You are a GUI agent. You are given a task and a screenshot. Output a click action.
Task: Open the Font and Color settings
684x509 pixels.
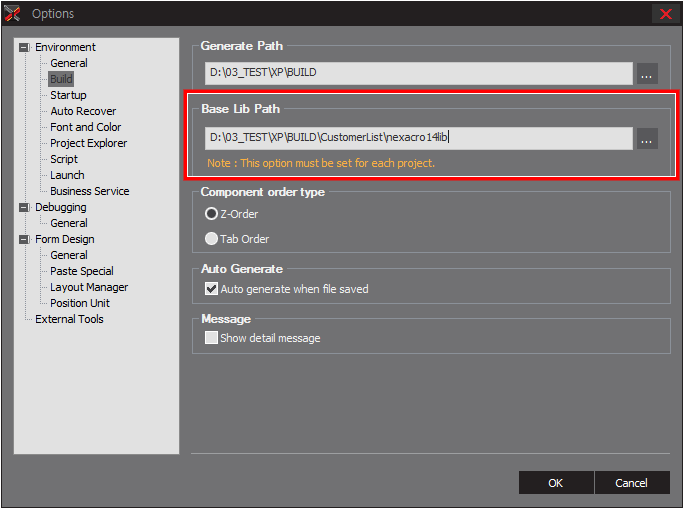click(x=85, y=127)
